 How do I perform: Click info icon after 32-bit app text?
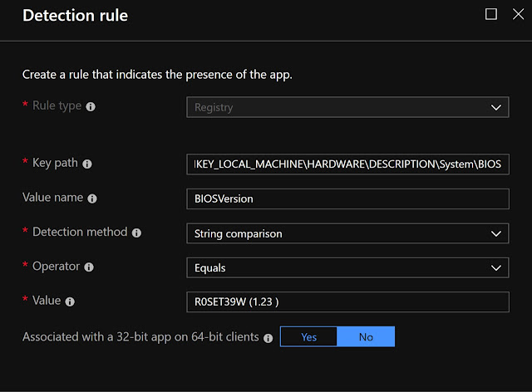[268, 338]
